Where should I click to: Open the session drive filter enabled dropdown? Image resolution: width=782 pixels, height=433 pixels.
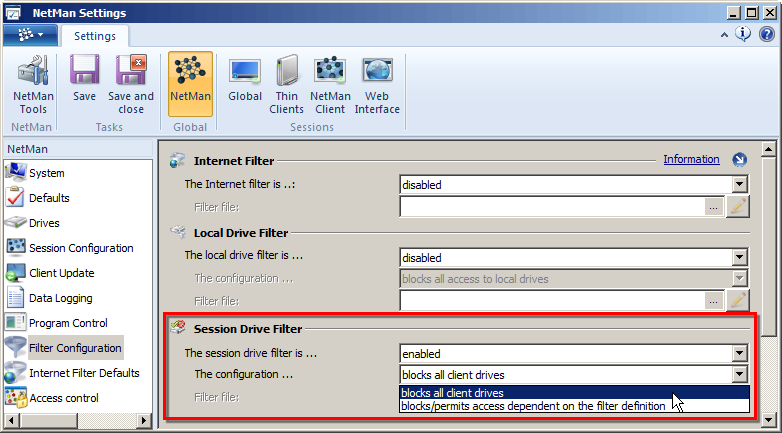(739, 353)
